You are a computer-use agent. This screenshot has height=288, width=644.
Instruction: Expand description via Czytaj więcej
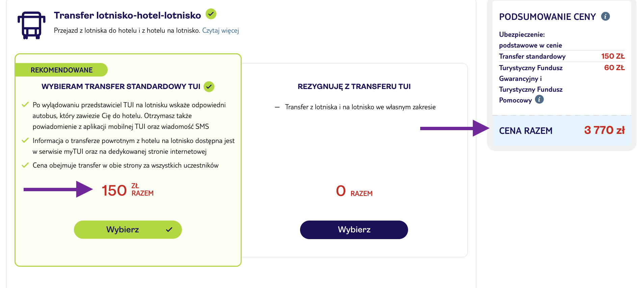(x=221, y=31)
